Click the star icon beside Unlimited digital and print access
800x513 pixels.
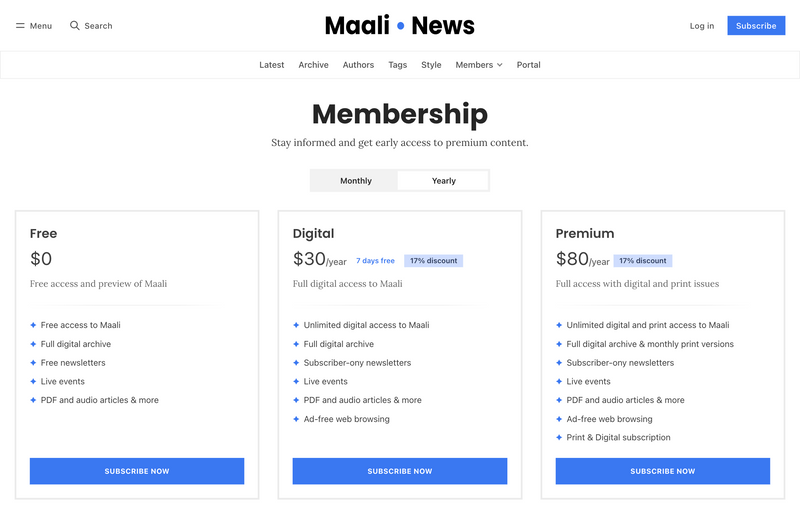click(x=559, y=325)
